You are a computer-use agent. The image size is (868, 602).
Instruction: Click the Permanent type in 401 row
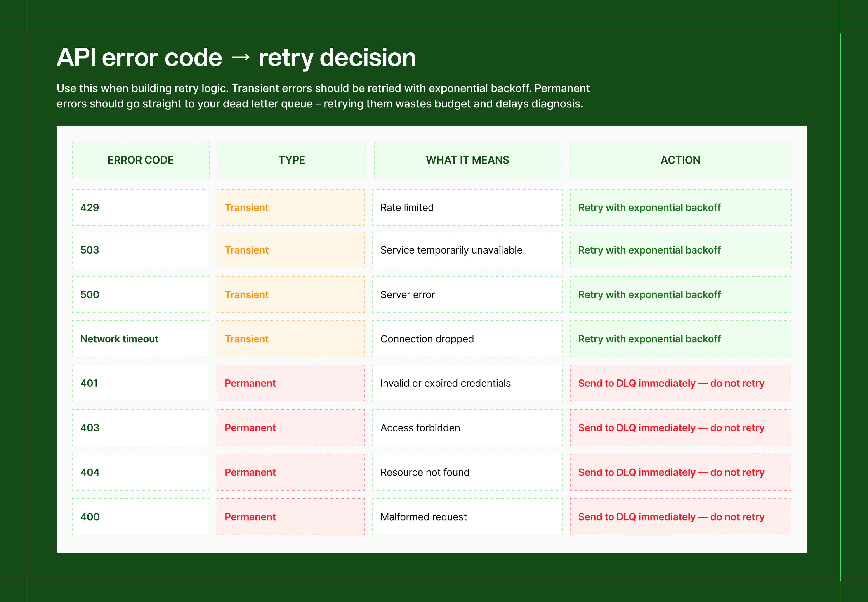tap(291, 383)
